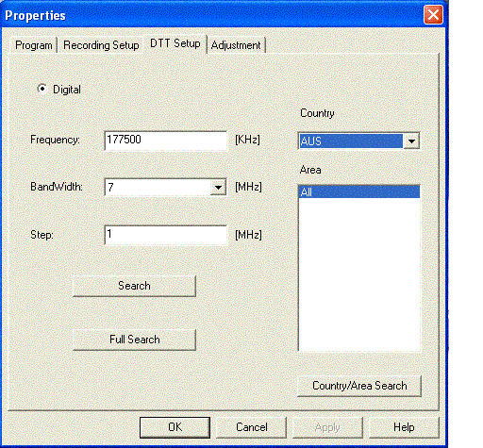Click into the Frequency input field

click(166, 141)
